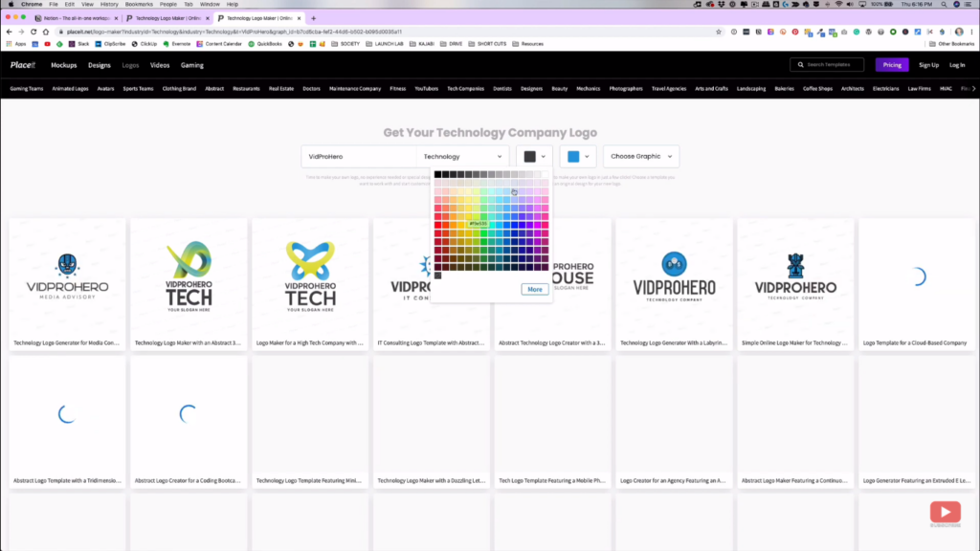Viewport: 980px width, 551px height.
Task: Open the Content Calendar bookmark
Action: click(x=219, y=44)
